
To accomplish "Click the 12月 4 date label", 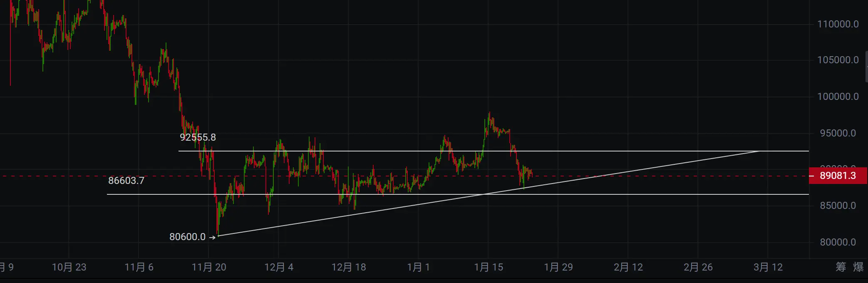I will 279,267.
